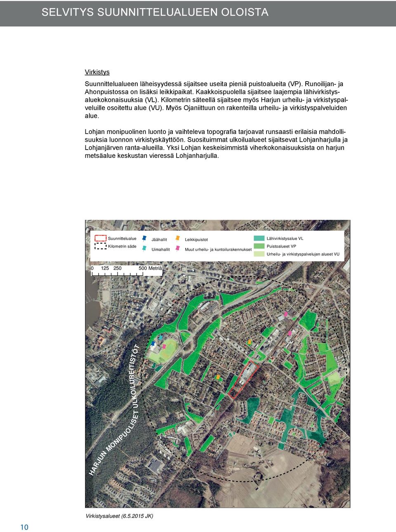The width and height of the screenshot is (396, 532).
Task: Click the map scale bar ruler
Action: (x=117, y=274)
